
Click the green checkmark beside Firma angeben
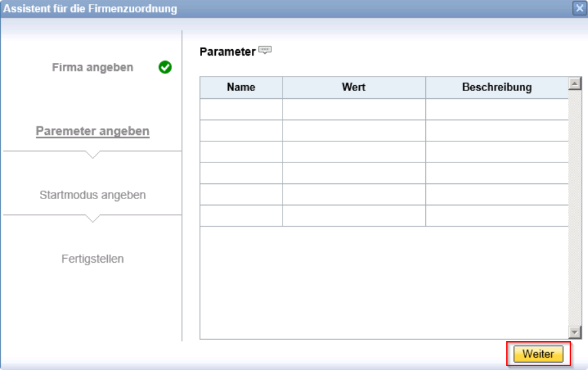[x=165, y=67]
